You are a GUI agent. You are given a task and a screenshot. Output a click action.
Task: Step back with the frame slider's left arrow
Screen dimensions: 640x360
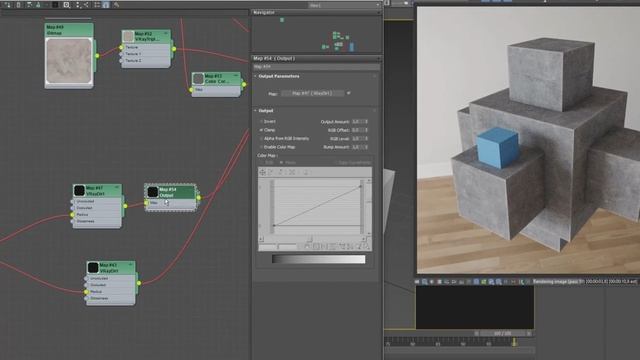tap(476, 333)
